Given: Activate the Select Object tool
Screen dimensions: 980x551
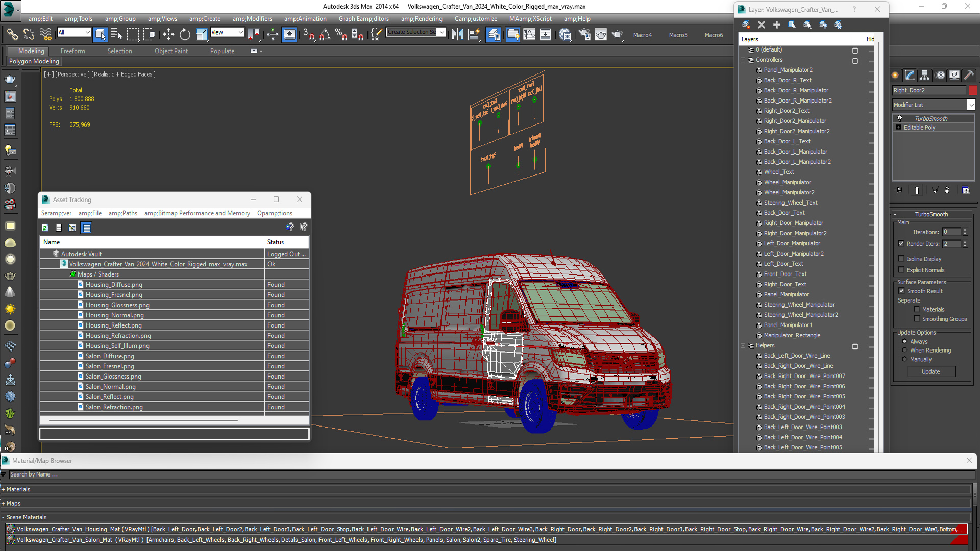Looking at the screenshot, I should click(100, 34).
